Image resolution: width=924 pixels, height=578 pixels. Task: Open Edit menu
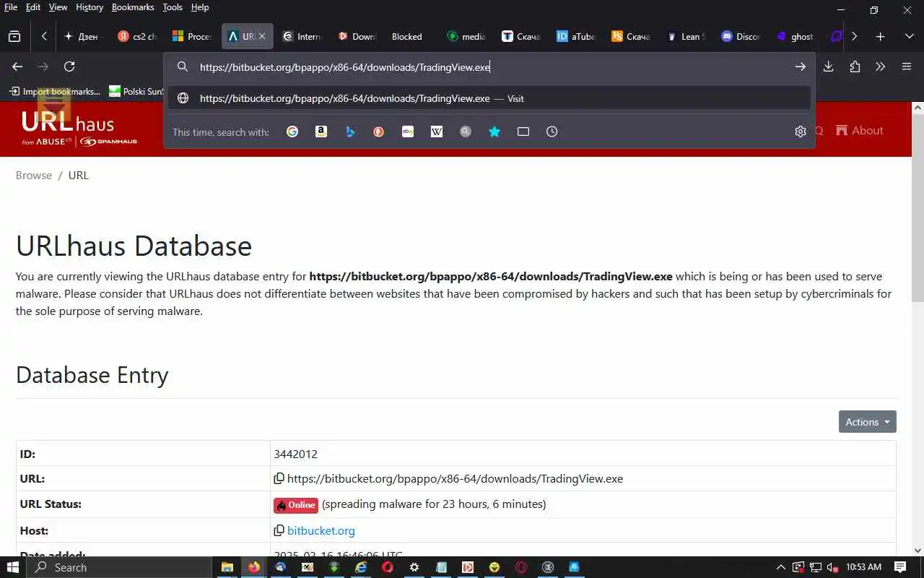pyautogui.click(x=33, y=7)
